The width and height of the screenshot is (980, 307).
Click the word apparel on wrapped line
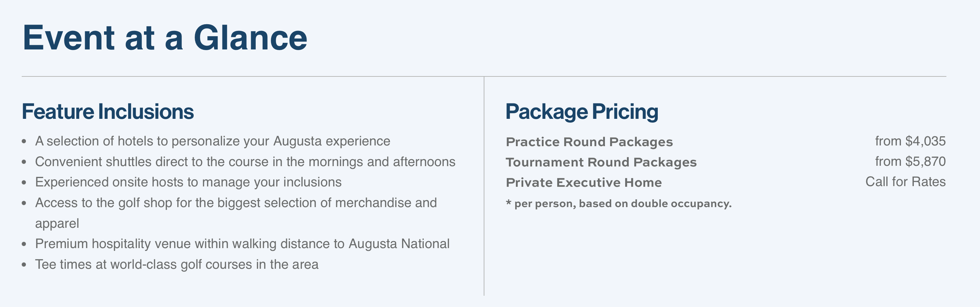(57, 224)
